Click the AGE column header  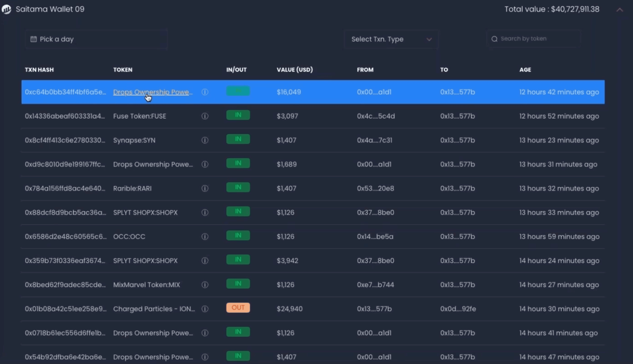525,70
